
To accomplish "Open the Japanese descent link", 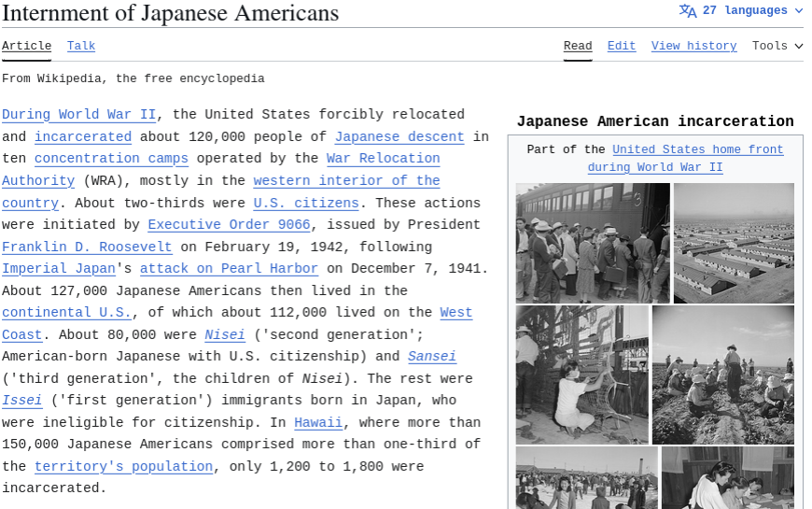I will [399, 136].
